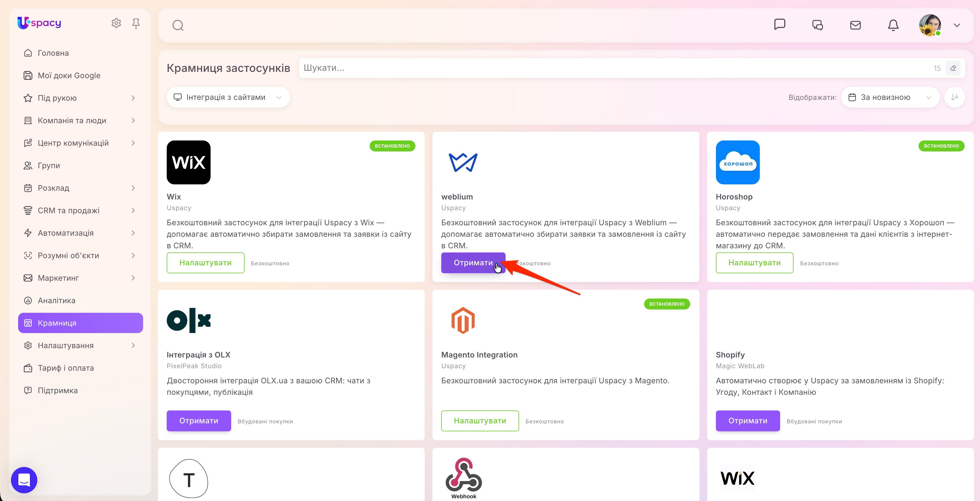Open the За новизною sorting dropdown

pyautogui.click(x=890, y=97)
